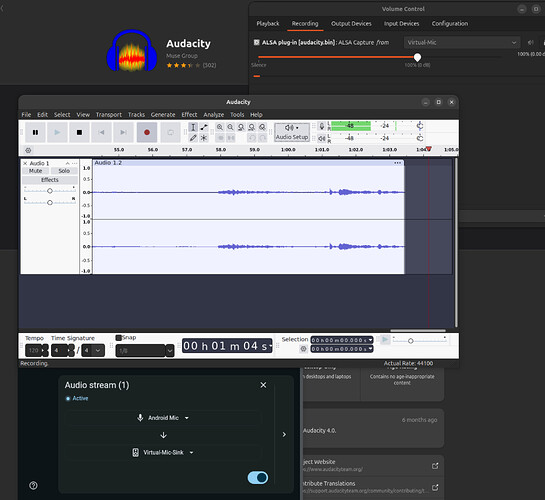Open the Virtual-Mic capture source dropdown

(x=462, y=42)
